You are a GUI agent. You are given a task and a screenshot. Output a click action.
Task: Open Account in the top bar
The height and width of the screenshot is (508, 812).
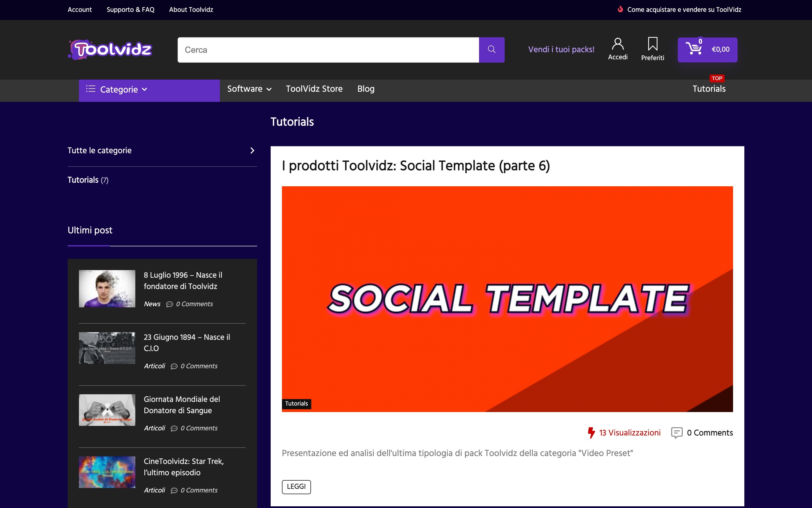80,9
